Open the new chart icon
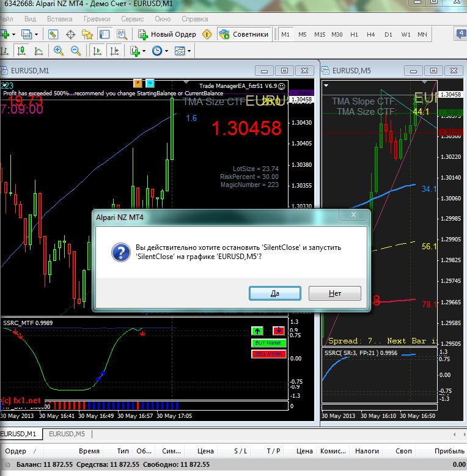This screenshot has width=467, height=476. [x=4, y=34]
